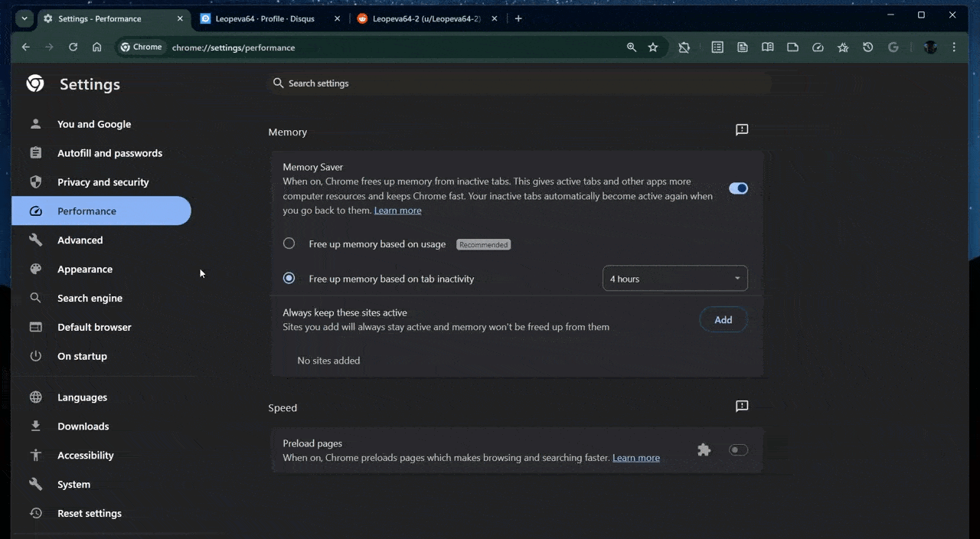Viewport: 980px width, 539px height.
Task: Open the 4 hours inactivity dropdown
Action: [x=675, y=279]
